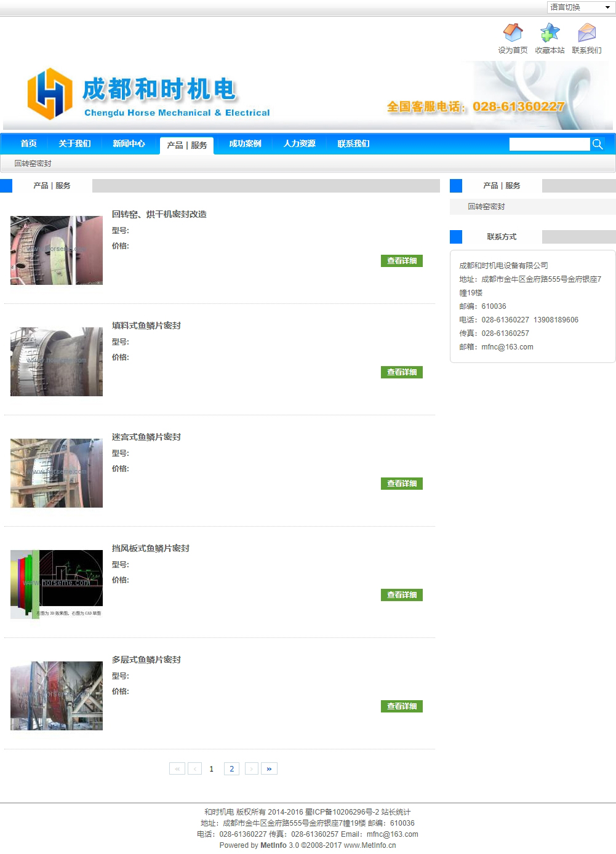Image resolution: width=616 pixels, height=854 pixels.
Task: Open the 挡风板式鱼鳞片密封 product thumbnail
Action: tap(57, 584)
